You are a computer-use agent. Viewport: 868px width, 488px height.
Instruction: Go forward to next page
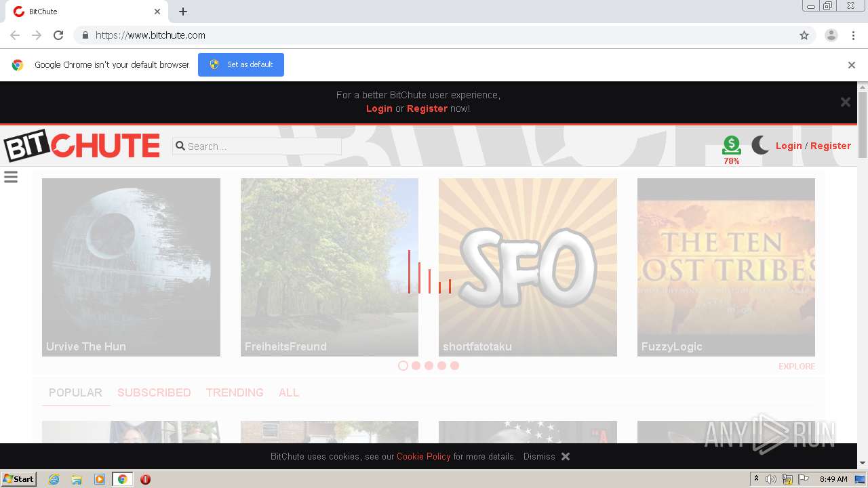tap(37, 35)
